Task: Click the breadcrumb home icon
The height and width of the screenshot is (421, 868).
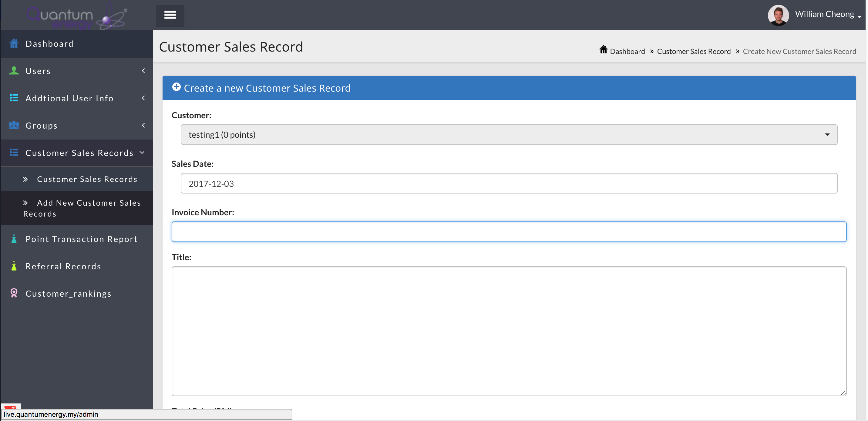Action: point(603,50)
